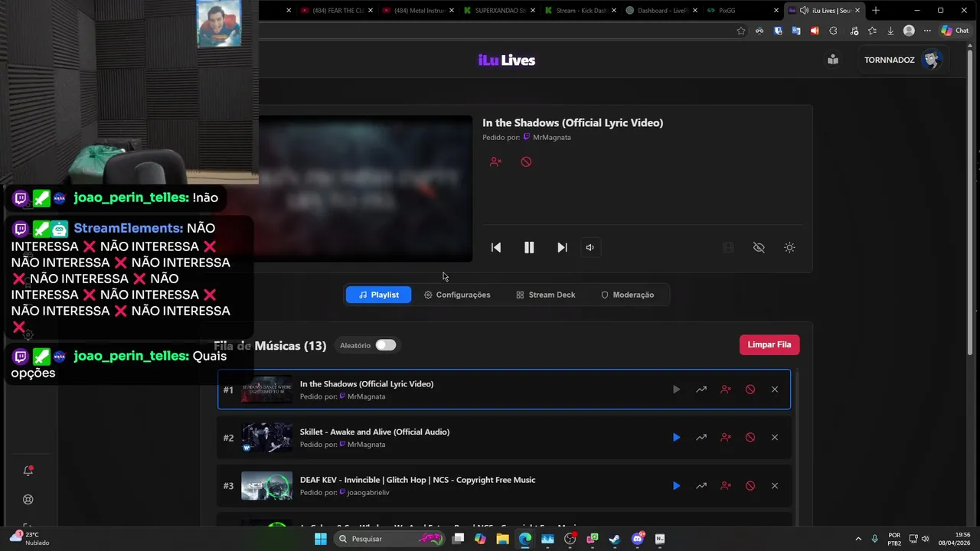Move DEAF KEV - Invincible up the queue
980x551 pixels.
point(701,486)
